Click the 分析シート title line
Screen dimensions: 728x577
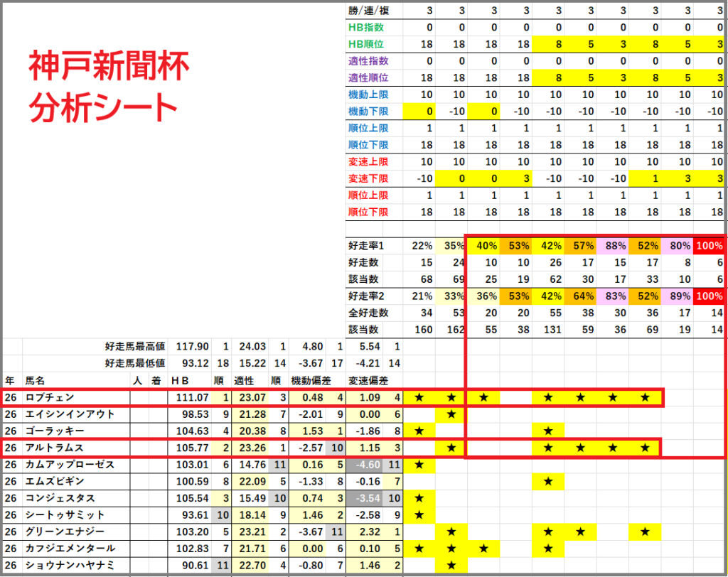coord(103,107)
